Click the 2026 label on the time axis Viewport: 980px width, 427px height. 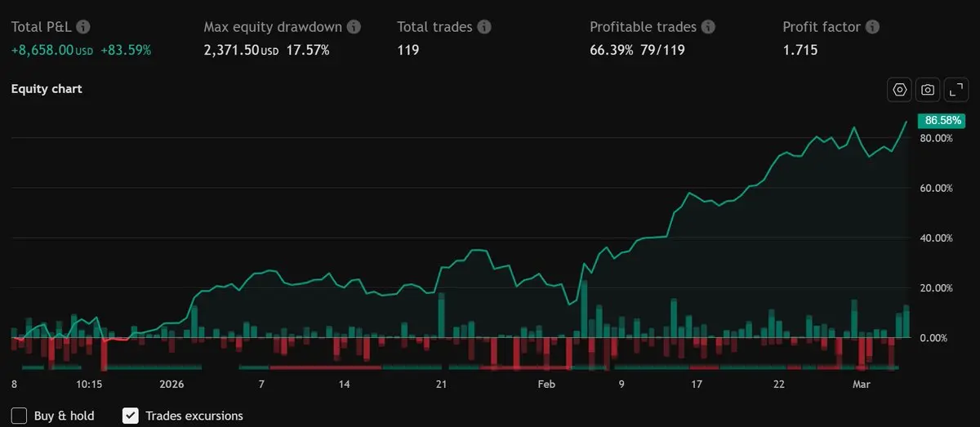172,384
